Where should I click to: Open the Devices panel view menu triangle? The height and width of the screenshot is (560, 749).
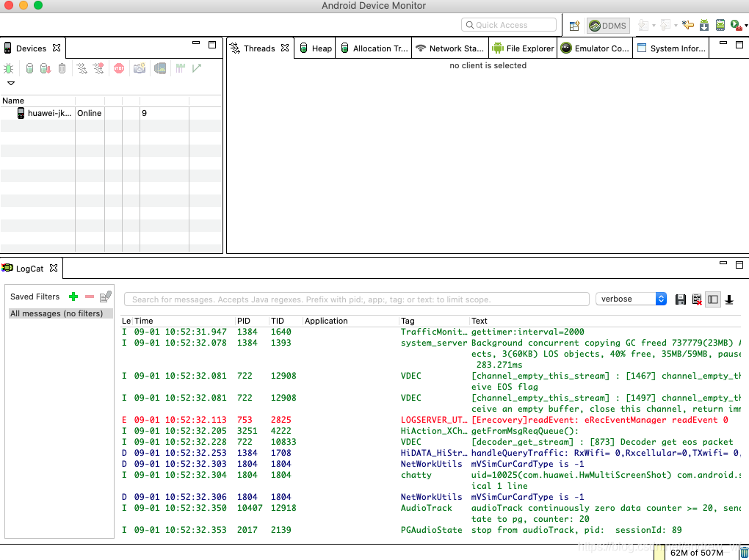coord(11,83)
